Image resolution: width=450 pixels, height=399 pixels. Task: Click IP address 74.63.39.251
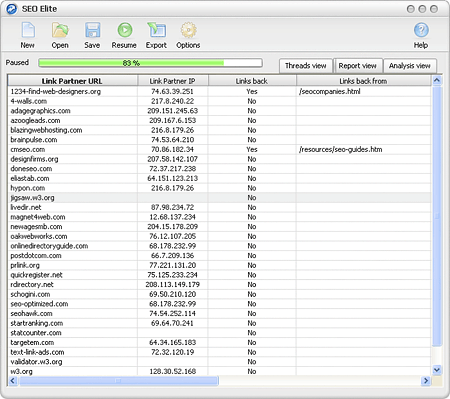click(x=172, y=91)
